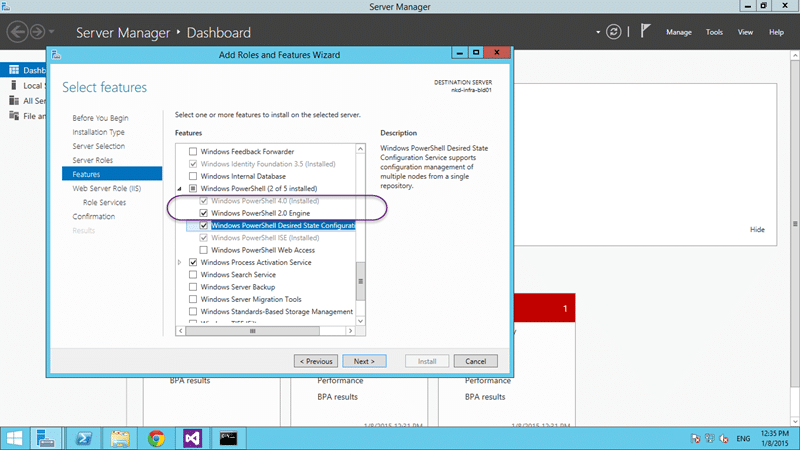Cancel the Add Roles and Features Wizard
This screenshot has width=800, height=450.
476,361
